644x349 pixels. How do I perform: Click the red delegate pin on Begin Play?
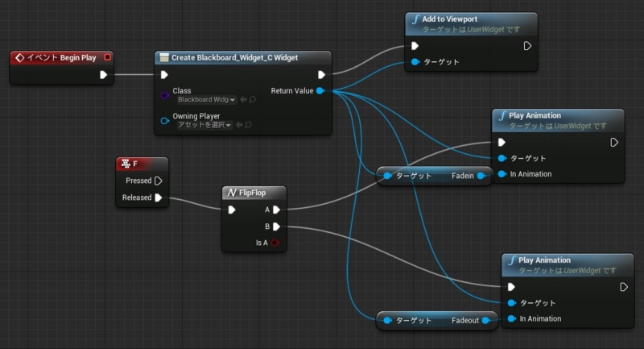[x=108, y=57]
